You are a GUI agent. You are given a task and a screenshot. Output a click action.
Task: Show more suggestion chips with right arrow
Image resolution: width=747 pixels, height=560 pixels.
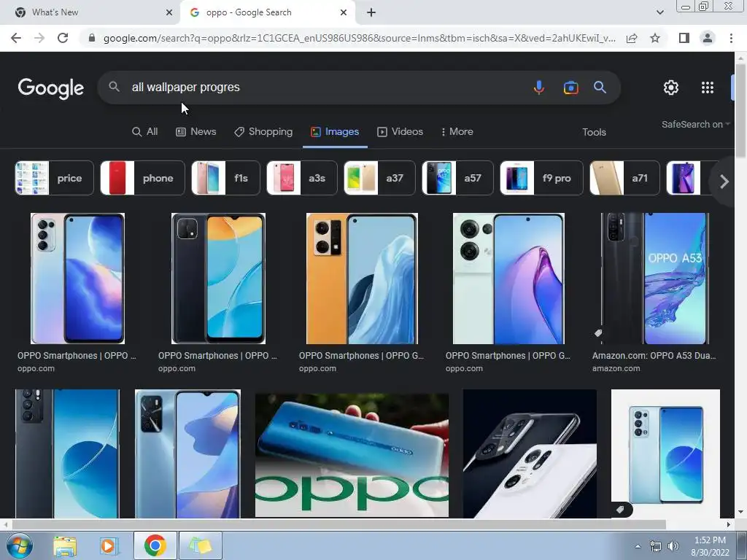coord(724,182)
